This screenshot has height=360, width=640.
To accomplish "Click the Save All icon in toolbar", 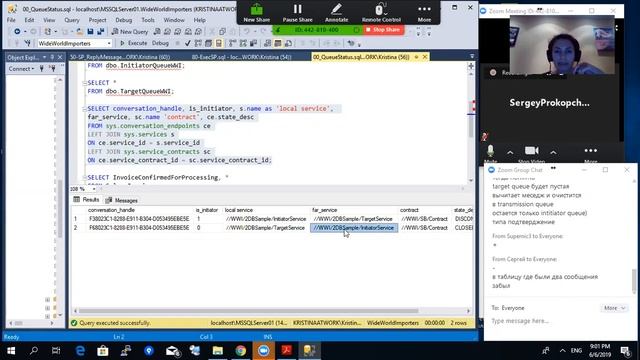I will pos(100,31).
